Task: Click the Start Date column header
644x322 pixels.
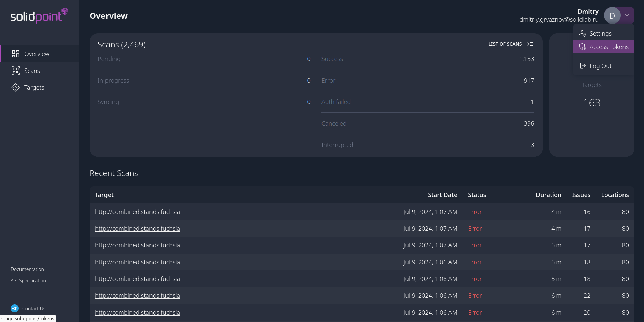Action: click(x=442, y=195)
